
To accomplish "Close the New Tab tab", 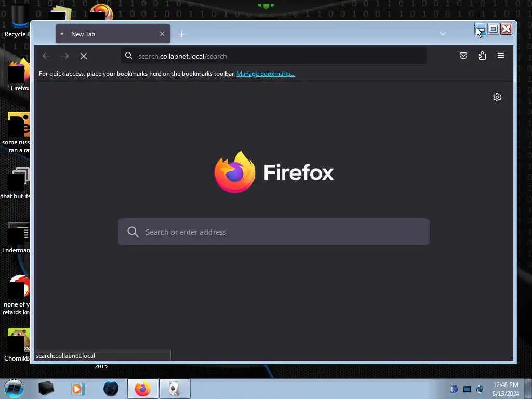I will 162,34.
